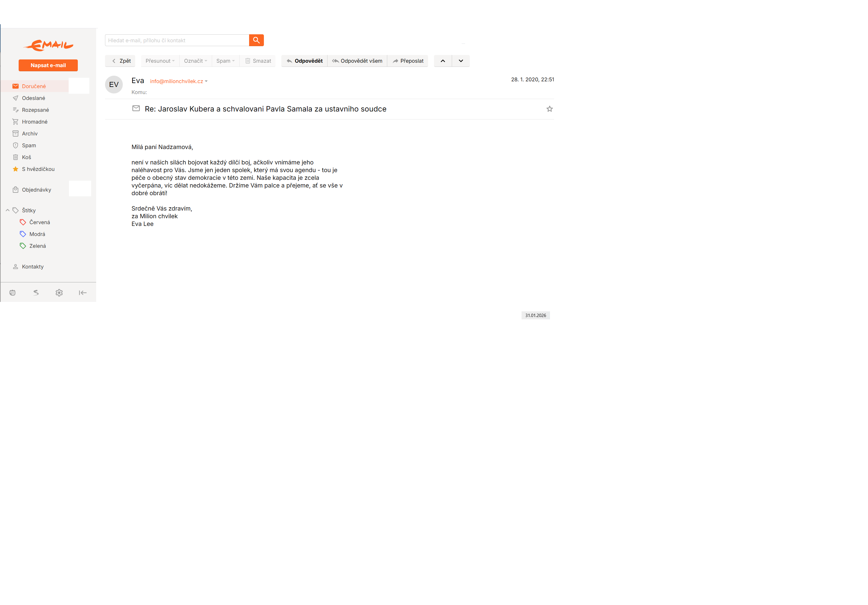868x605 pixels.
Task: Open the Přesunout dropdown
Action: pyautogui.click(x=160, y=61)
